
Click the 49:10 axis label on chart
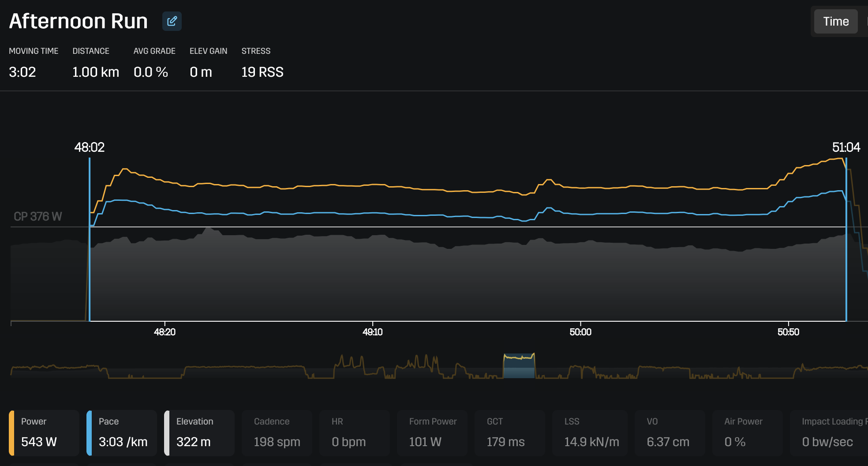pos(373,332)
